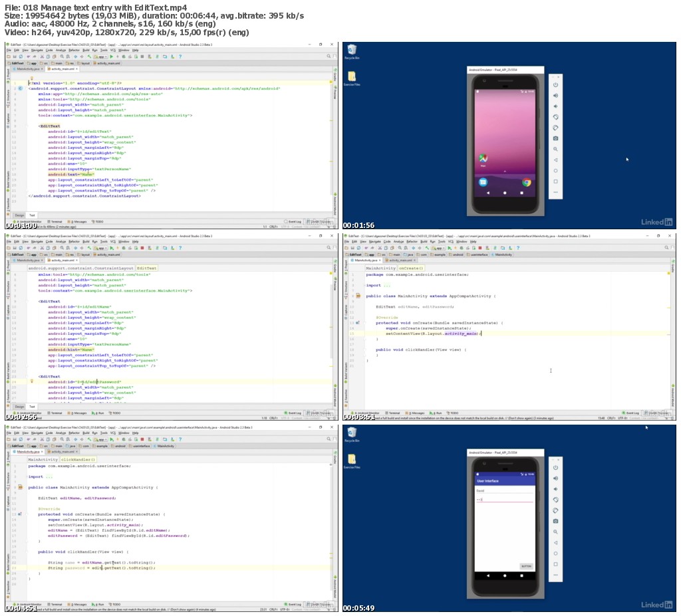Image resolution: width=681 pixels, height=616 pixels.
Task: Switch to Text tab in 00:02:56 frame
Action: [32, 407]
